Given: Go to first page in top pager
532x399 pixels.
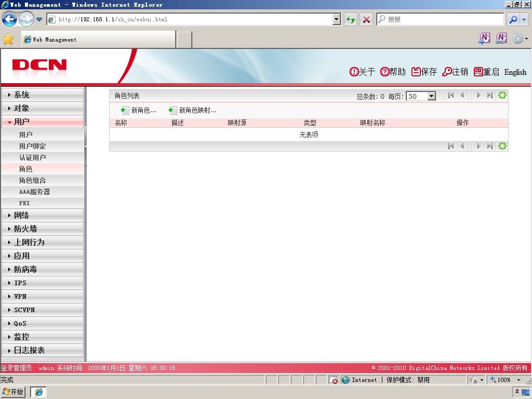Looking at the screenshot, I should click(451, 96).
